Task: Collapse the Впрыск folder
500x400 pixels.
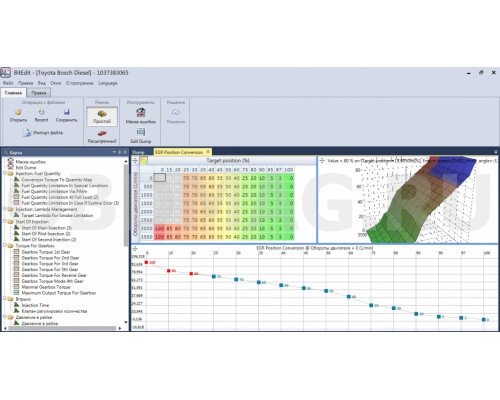Action: pyautogui.click(x=5, y=299)
